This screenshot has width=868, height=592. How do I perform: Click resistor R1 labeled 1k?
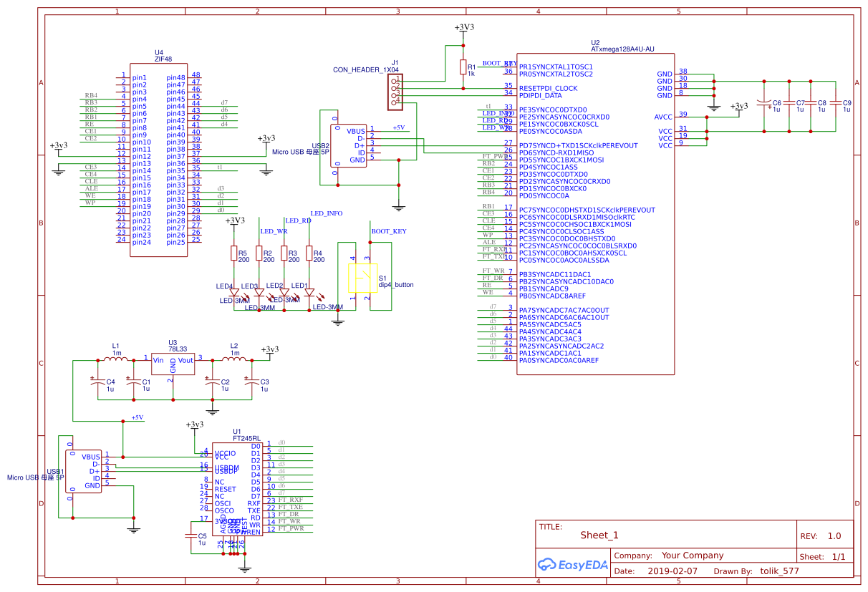[x=462, y=68]
